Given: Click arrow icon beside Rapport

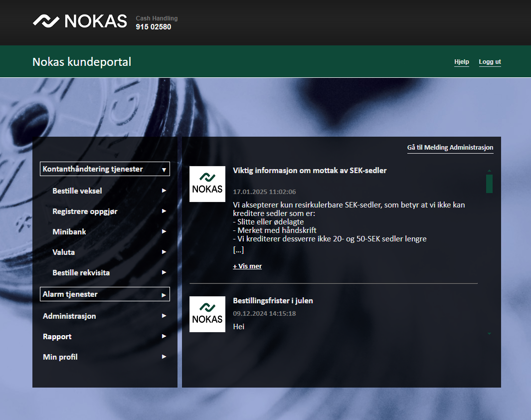Looking at the screenshot, I should pos(164,337).
